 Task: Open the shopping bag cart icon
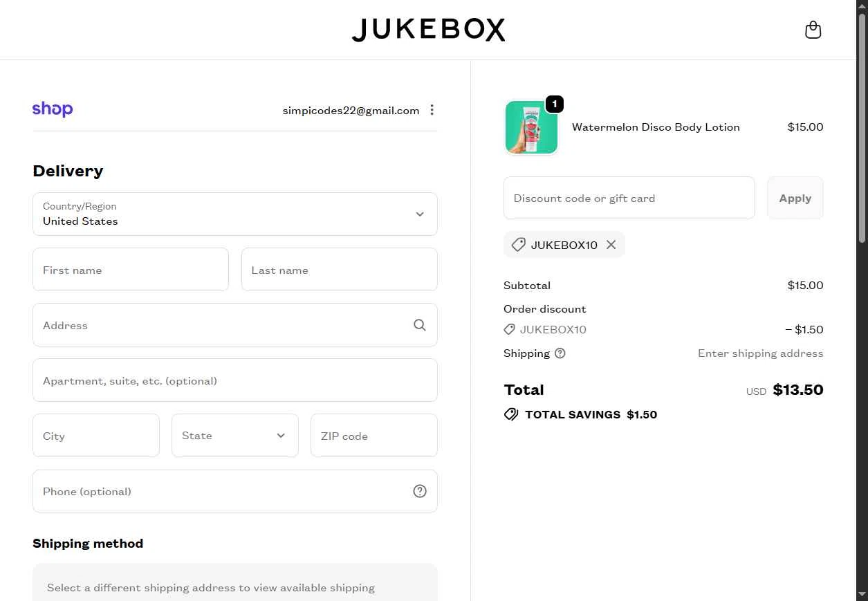coord(813,30)
